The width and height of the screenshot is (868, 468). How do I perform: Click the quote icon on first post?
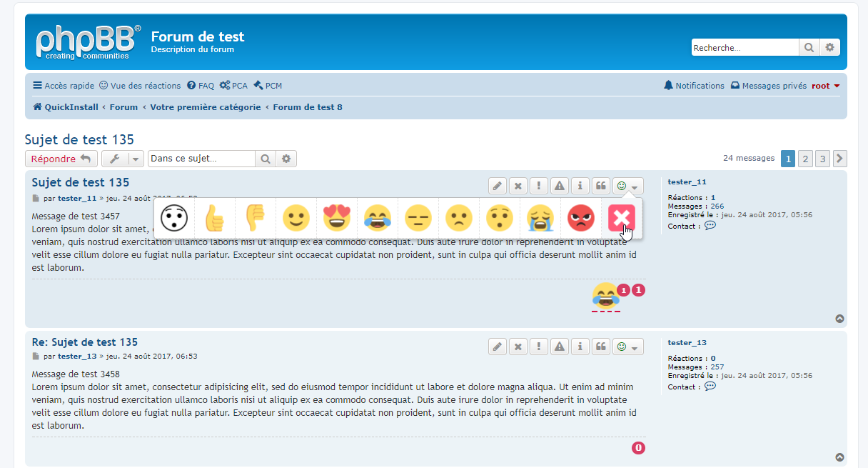(601, 186)
